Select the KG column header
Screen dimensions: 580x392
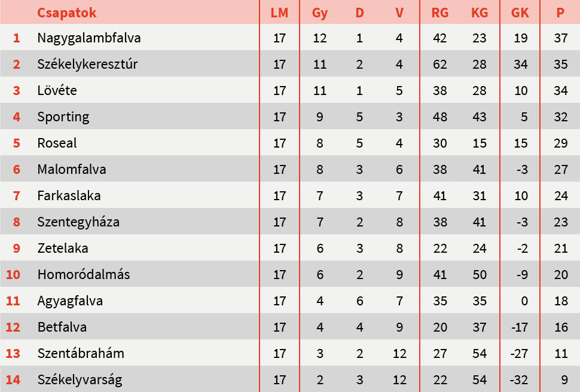479,13
